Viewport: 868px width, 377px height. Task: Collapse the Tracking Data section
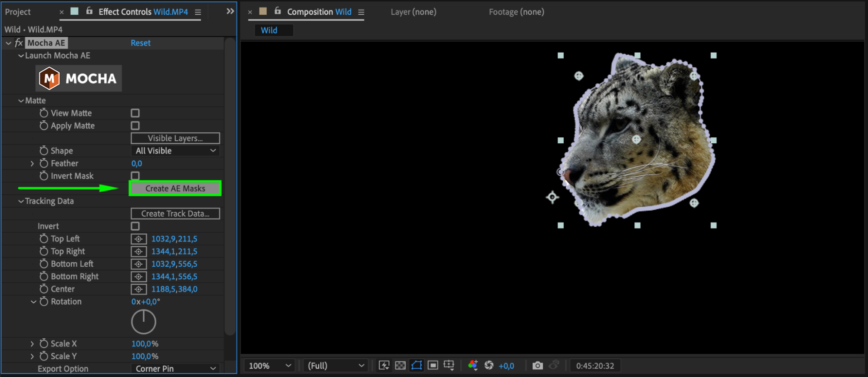click(x=21, y=202)
